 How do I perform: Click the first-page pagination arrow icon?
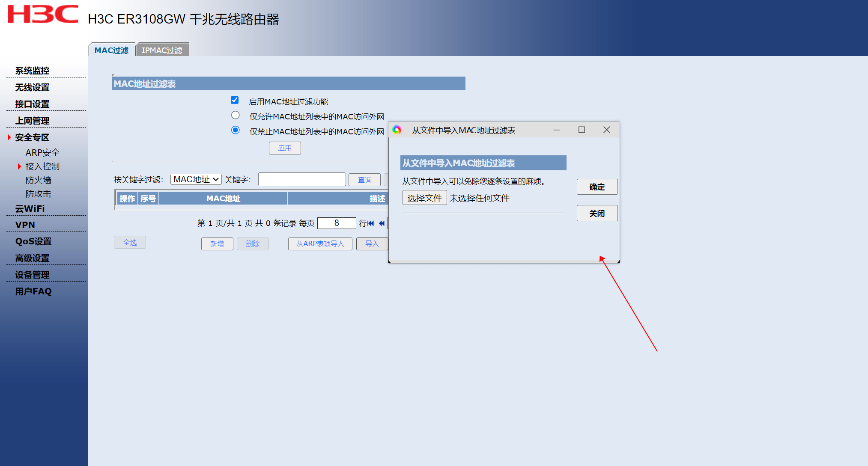click(371, 223)
